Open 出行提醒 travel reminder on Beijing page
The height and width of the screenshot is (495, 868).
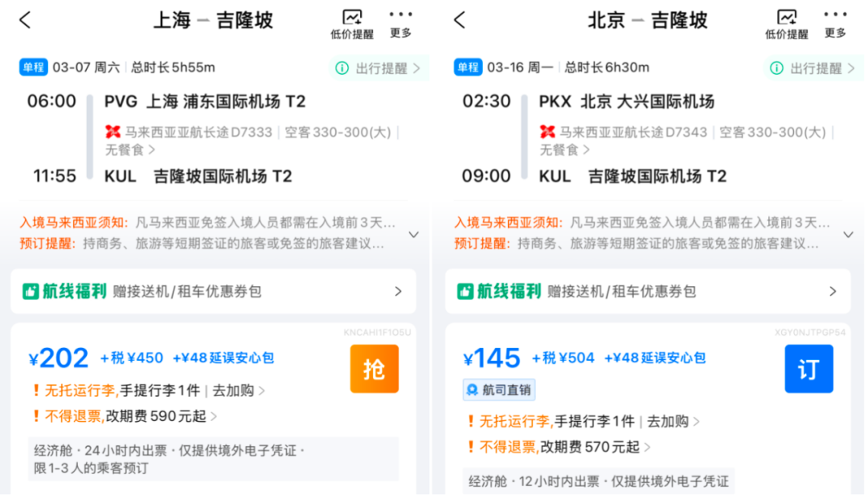[x=810, y=67]
